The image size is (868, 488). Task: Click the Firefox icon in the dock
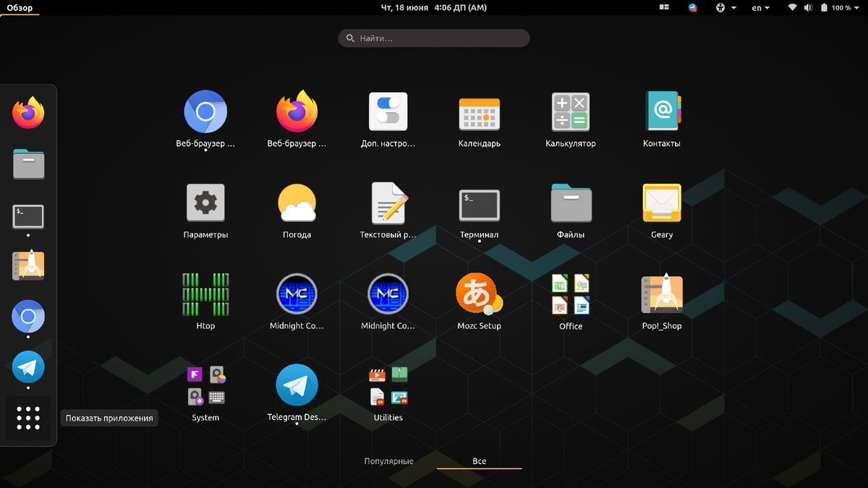click(x=28, y=113)
